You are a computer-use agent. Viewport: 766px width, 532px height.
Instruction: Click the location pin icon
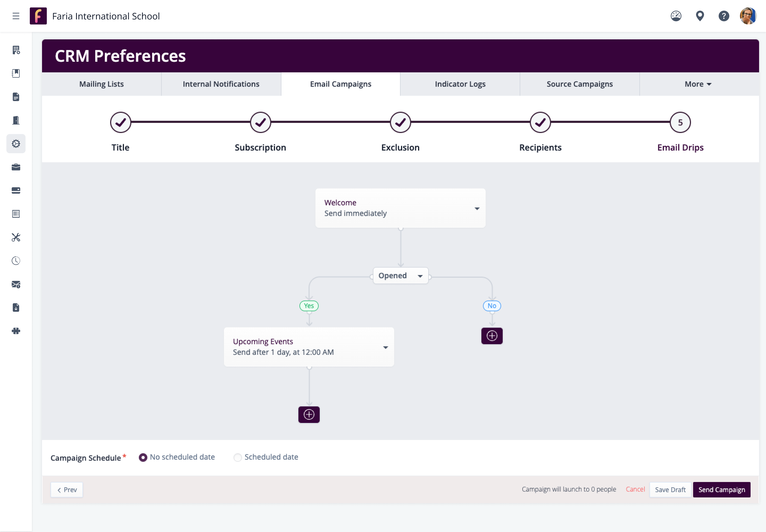pyautogui.click(x=700, y=16)
